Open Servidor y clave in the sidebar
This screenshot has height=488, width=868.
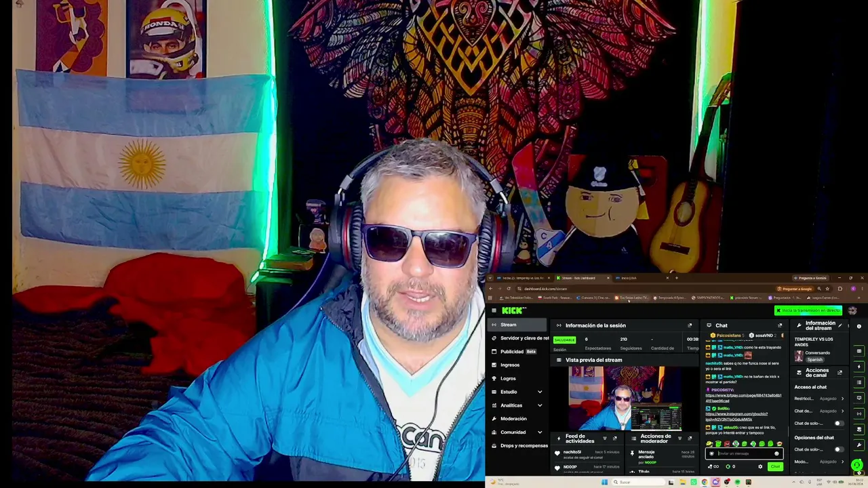tap(520, 338)
